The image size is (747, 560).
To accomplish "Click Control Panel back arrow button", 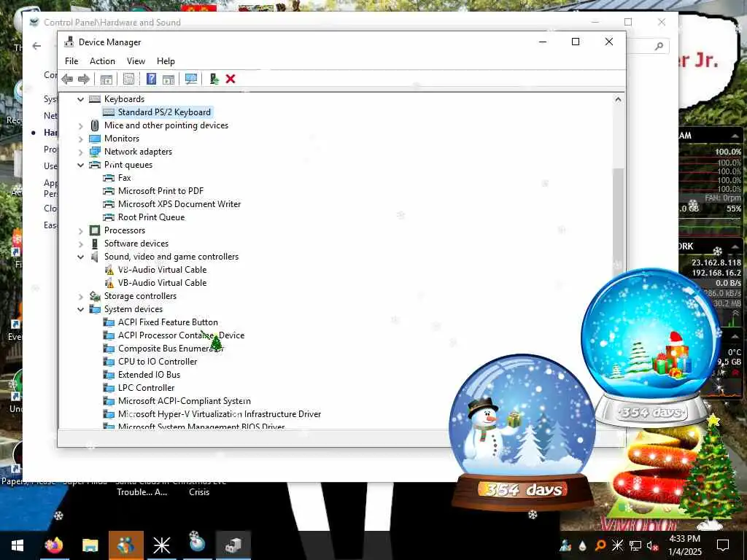I will click(36, 46).
